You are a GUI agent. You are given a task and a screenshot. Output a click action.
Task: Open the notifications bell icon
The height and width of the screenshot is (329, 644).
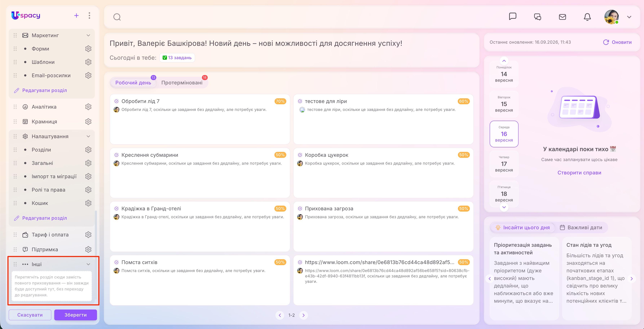(x=587, y=17)
